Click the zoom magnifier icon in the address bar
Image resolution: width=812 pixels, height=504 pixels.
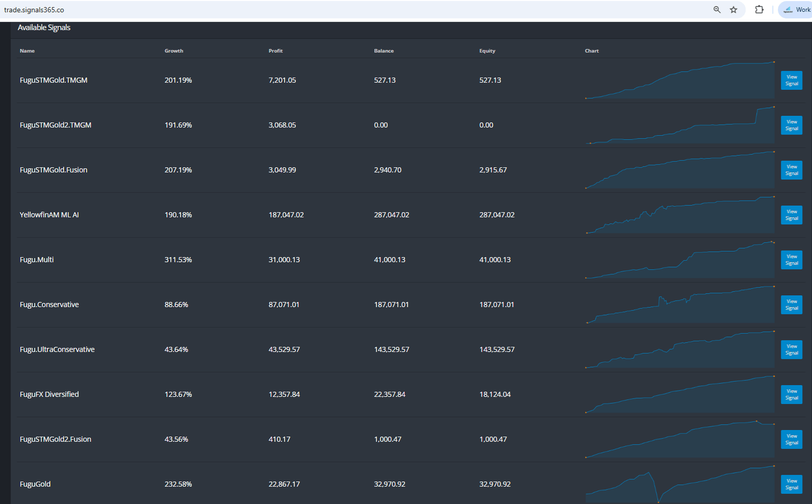[x=717, y=9]
